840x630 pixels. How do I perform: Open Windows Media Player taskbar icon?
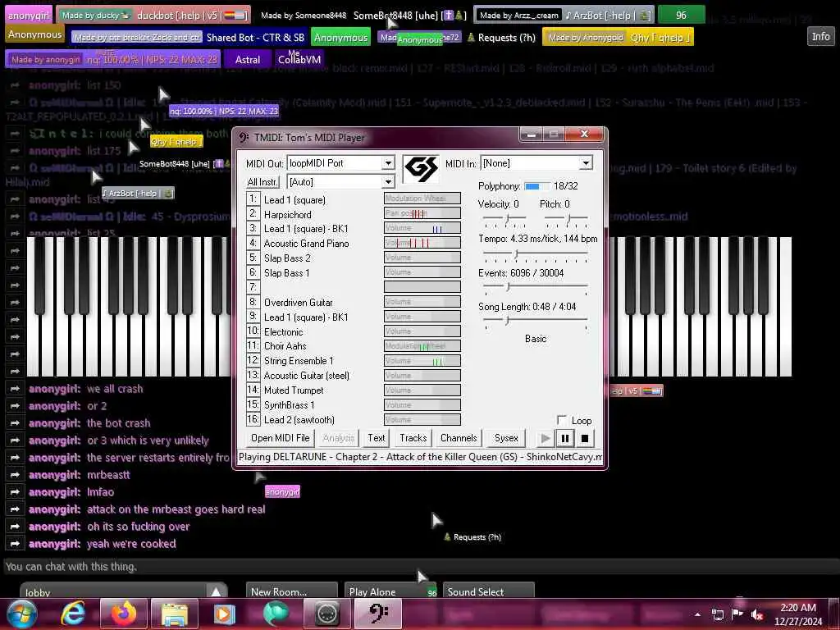225,614
